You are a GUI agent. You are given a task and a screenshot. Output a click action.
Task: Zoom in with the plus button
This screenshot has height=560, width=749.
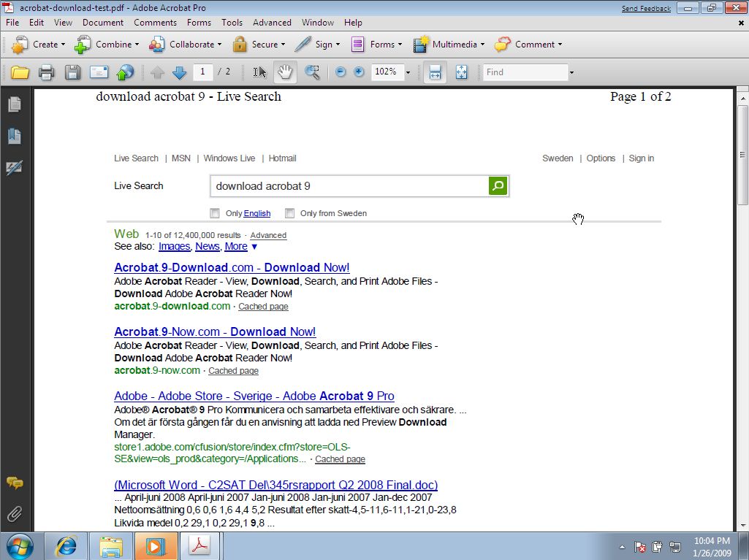359,72
